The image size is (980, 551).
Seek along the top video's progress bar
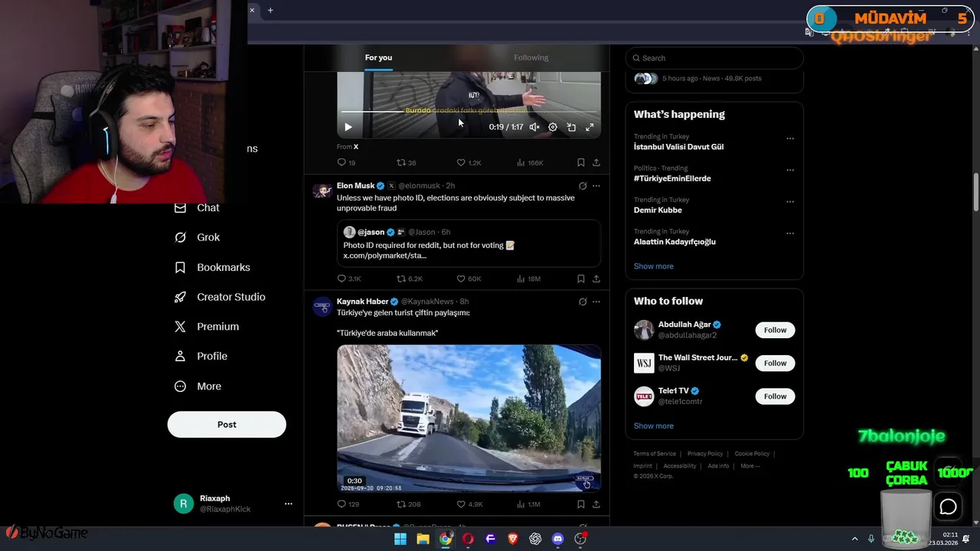(x=469, y=112)
